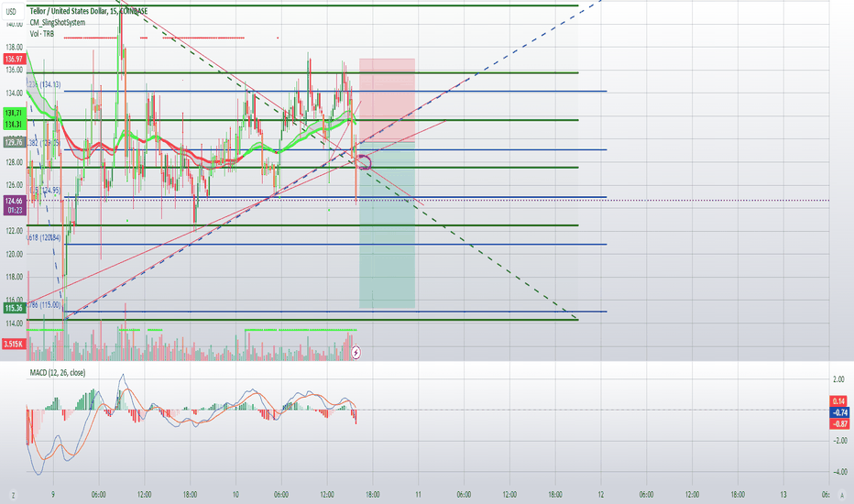Click the 01:23 countdown label
Screen dimensions: 854x504
coord(14,211)
